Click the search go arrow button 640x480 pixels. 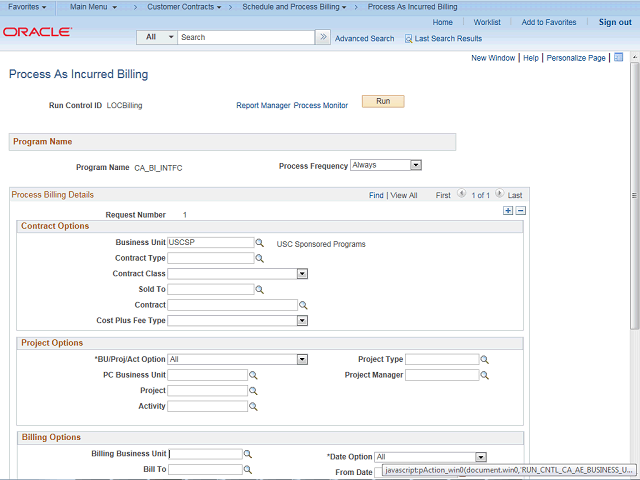[x=323, y=37]
